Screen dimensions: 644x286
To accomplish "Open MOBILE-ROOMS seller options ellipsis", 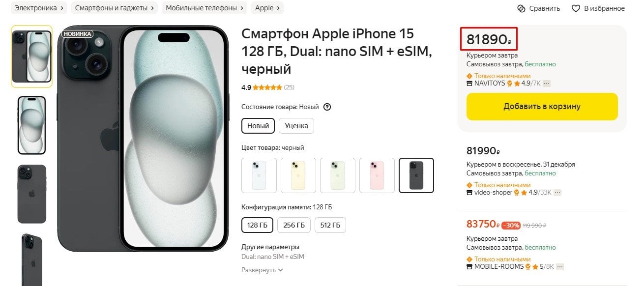I will coord(559,267).
